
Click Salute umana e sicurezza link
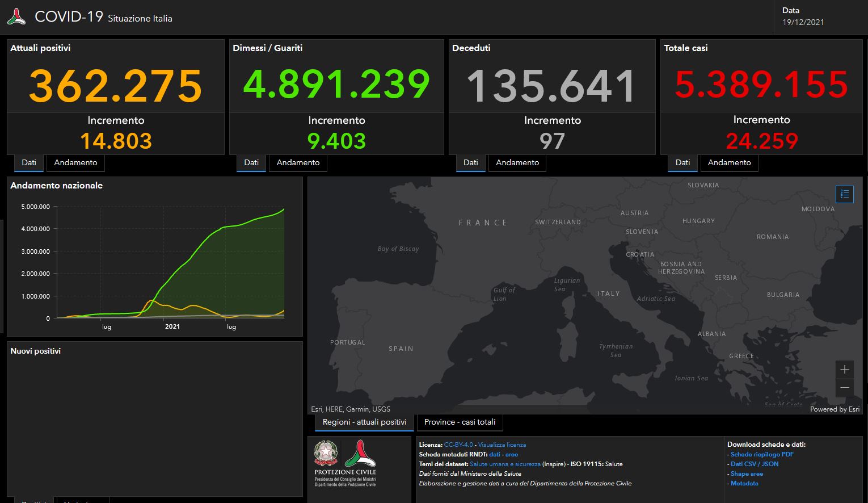point(505,464)
